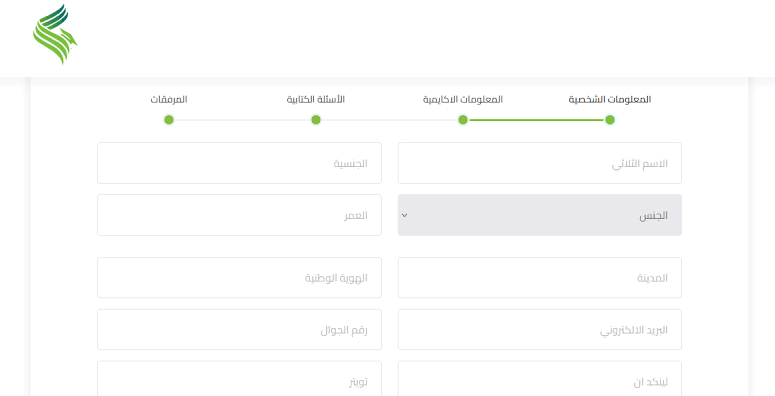Select the المعلومات الاكاديمية step dot
The image size is (775, 396).
463,120
